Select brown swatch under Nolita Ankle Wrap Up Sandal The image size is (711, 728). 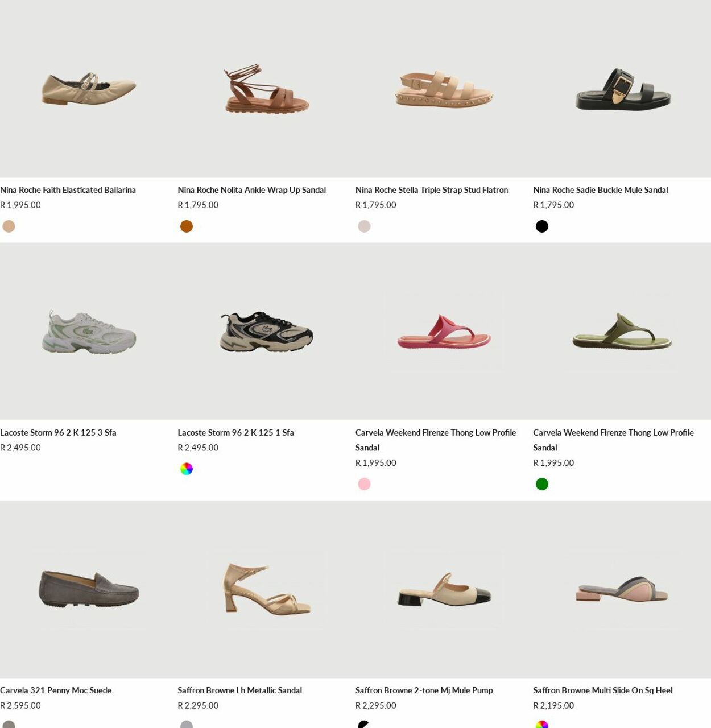(187, 226)
